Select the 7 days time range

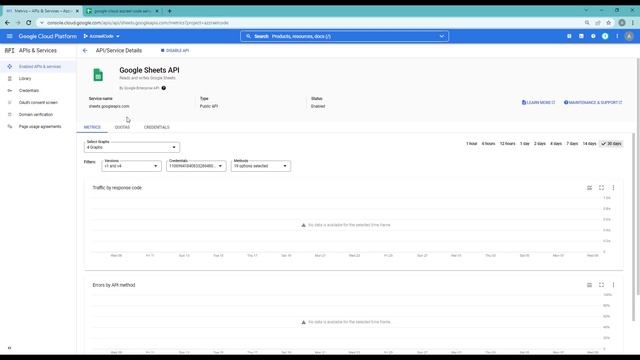point(572,144)
